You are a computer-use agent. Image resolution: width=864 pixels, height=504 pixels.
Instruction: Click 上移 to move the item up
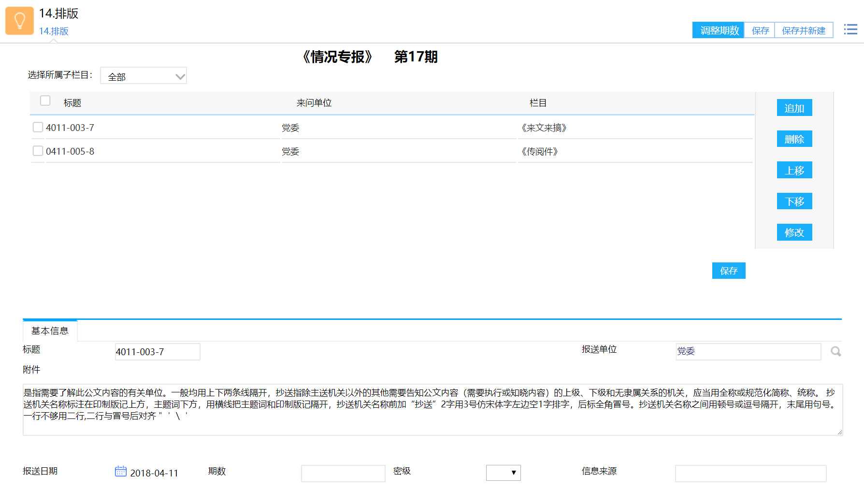click(x=794, y=171)
